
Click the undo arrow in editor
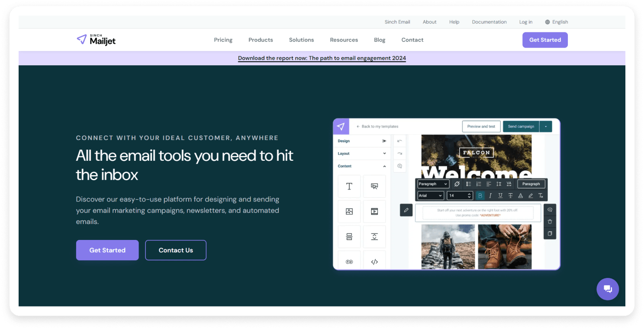point(399,141)
